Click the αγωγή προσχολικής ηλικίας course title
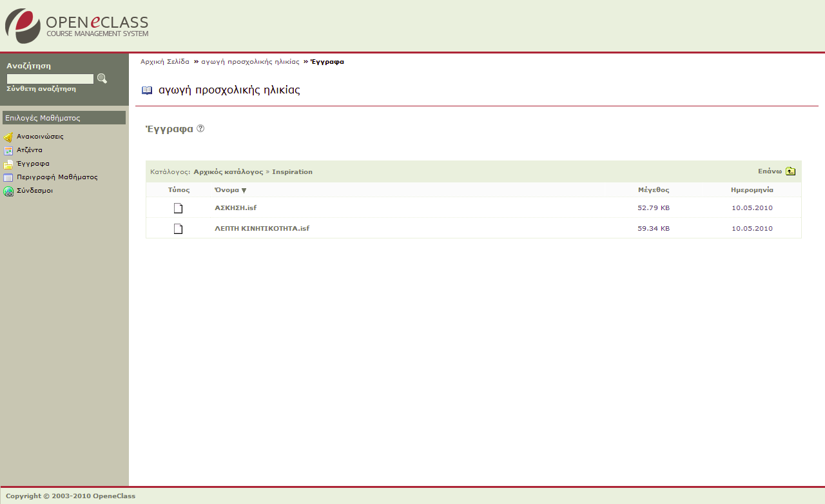The width and height of the screenshot is (825, 504). click(229, 90)
